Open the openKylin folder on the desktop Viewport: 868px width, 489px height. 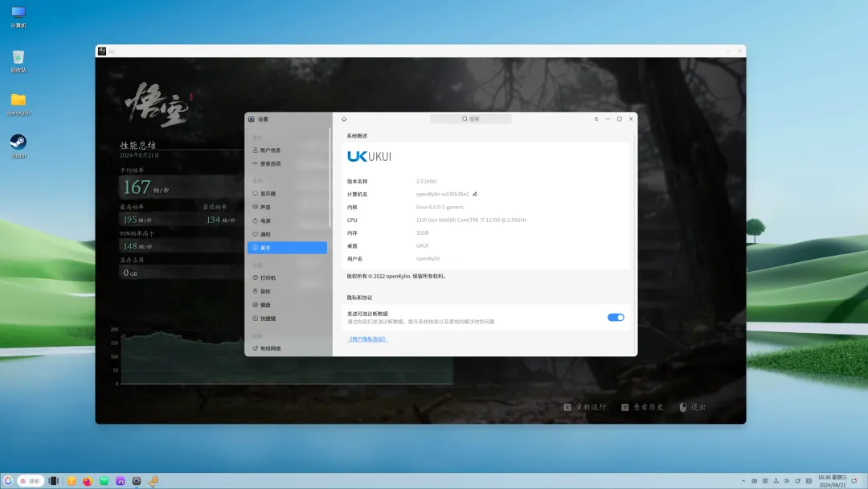pyautogui.click(x=18, y=104)
